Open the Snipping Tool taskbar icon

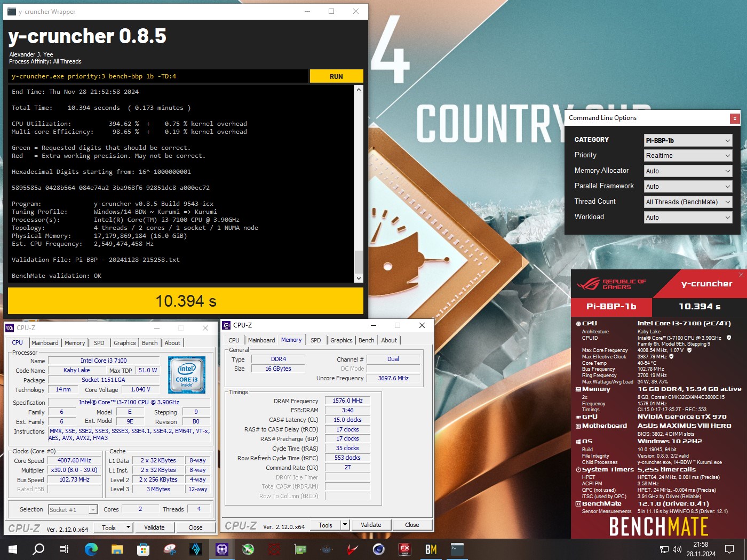coord(170,549)
